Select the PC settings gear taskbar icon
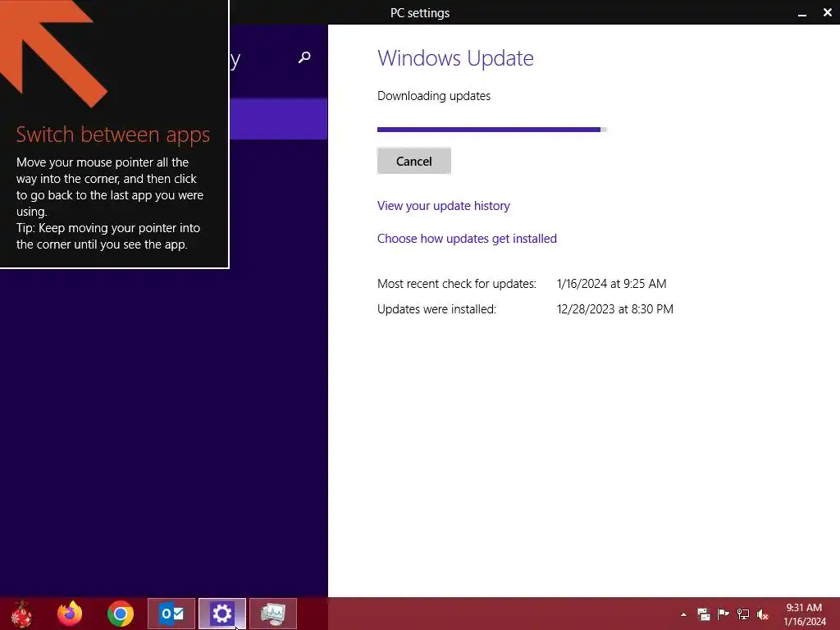This screenshot has height=630, width=840. [x=221, y=614]
